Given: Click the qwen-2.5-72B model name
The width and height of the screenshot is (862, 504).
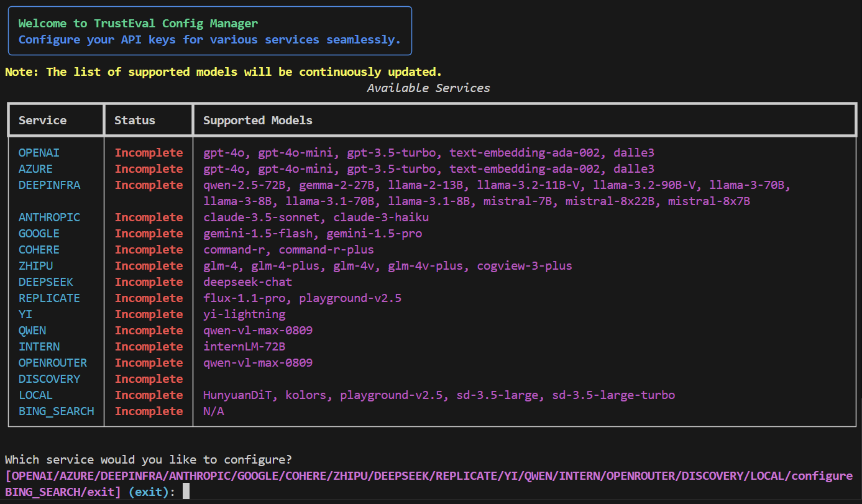Looking at the screenshot, I should [244, 185].
